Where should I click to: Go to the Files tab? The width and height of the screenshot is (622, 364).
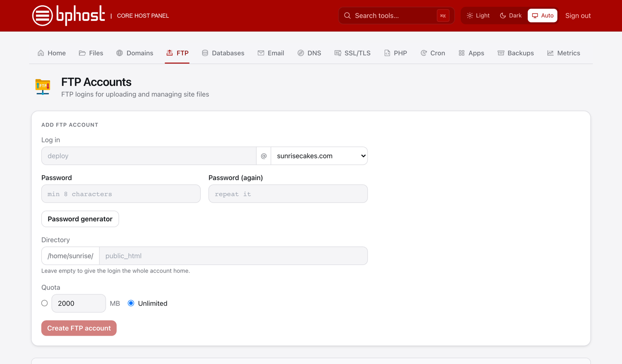[91, 53]
